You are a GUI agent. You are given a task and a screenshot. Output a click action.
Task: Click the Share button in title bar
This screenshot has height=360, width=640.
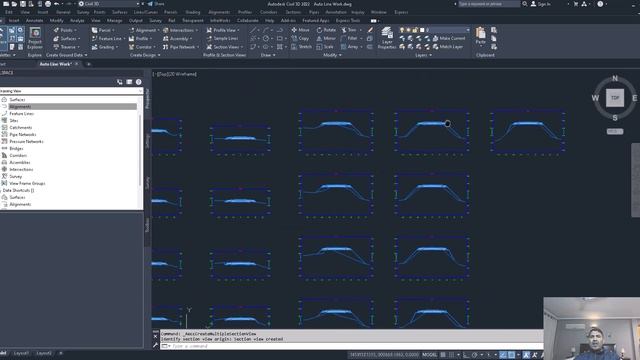pos(156,4)
